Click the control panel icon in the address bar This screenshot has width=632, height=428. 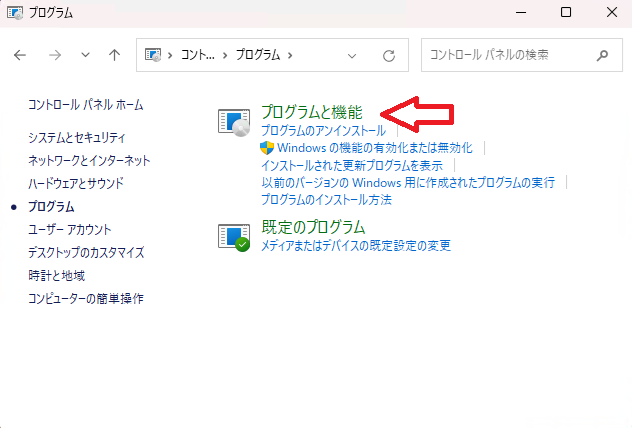click(155, 55)
